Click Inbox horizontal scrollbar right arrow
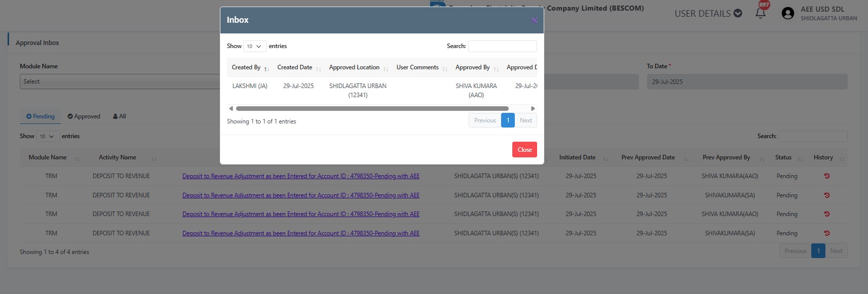This screenshot has width=868, height=294. (533, 108)
